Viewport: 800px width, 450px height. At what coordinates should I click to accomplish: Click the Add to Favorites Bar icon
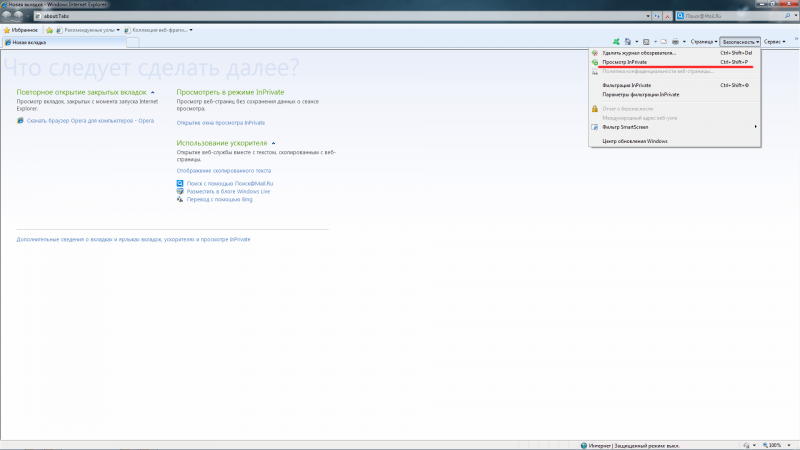50,30
